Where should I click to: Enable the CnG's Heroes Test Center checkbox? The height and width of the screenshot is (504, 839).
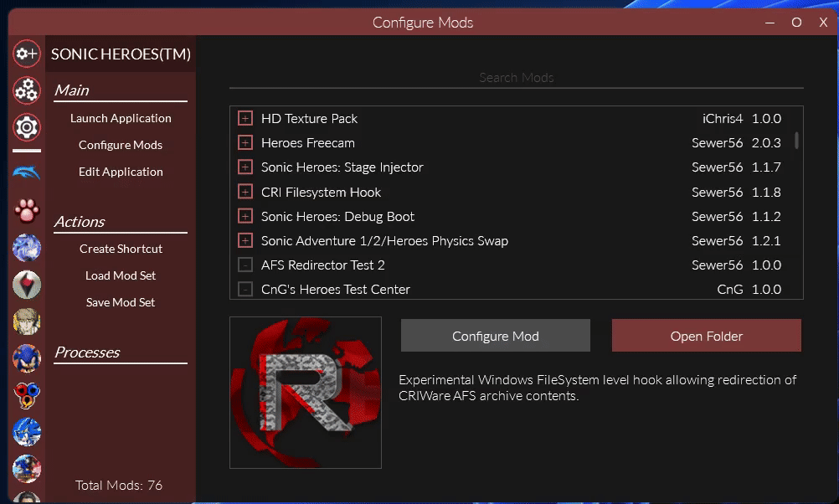pos(245,290)
